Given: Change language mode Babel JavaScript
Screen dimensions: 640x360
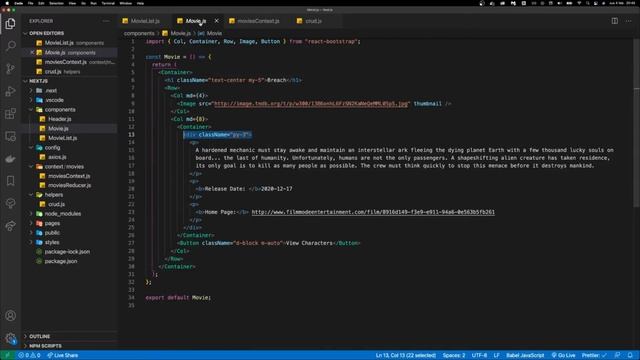Looking at the screenshot, I should 525,356.
